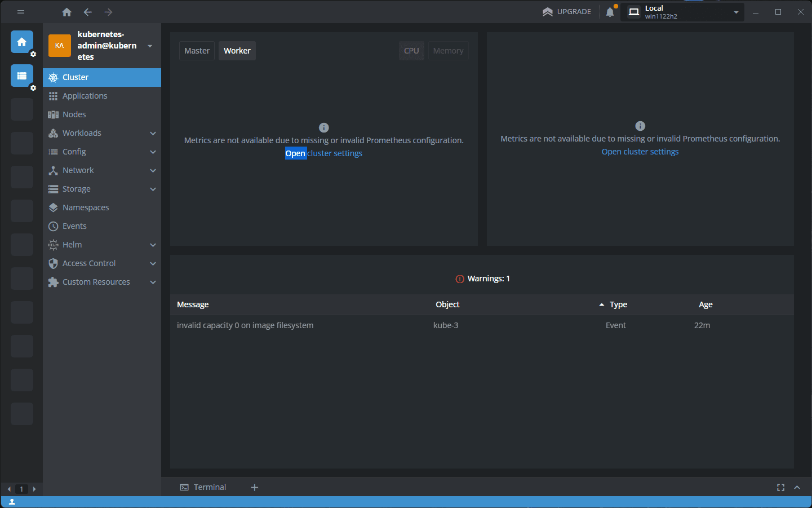Click the right panel's Open cluster settings link
Image resolution: width=812 pixels, height=508 pixels.
[640, 152]
